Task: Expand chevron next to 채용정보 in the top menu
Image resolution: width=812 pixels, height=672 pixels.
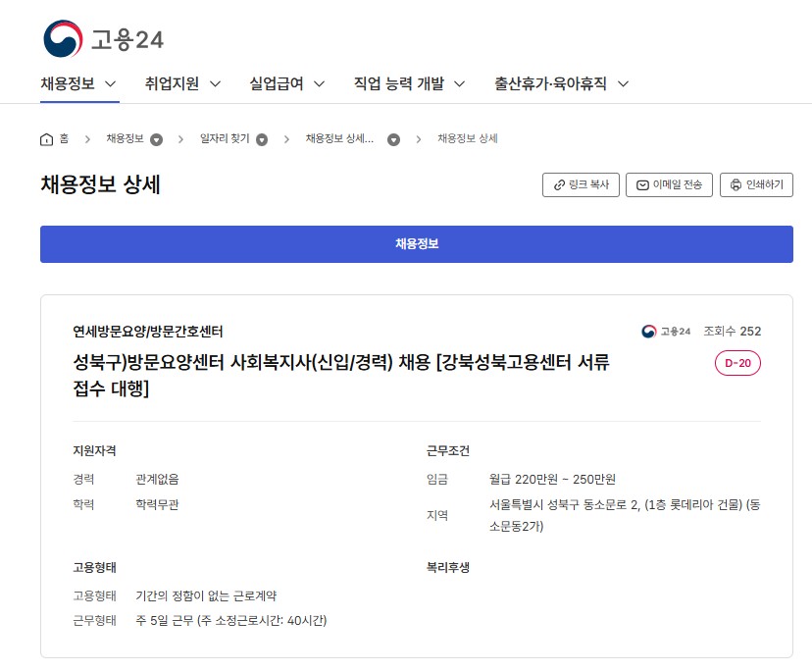Action: pos(110,84)
